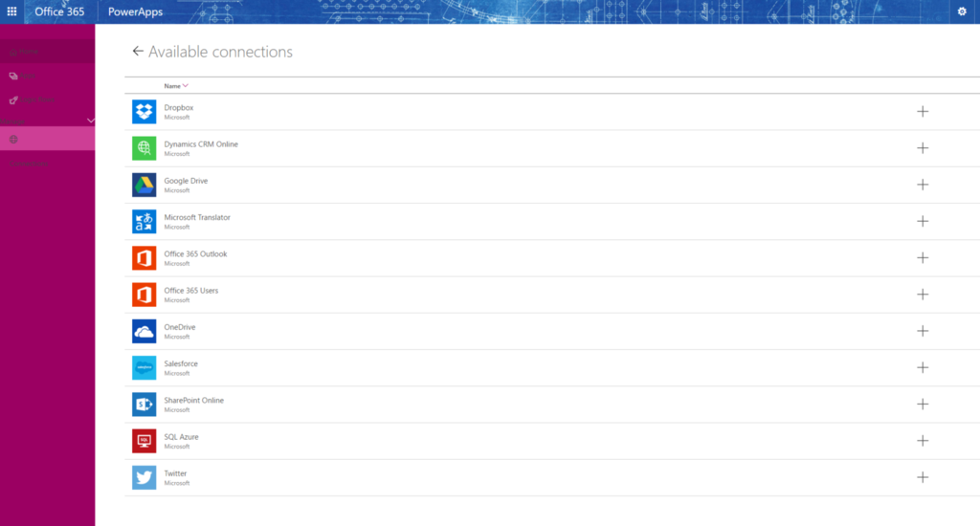Image resolution: width=980 pixels, height=526 pixels.
Task: Click the Dynamics CRM Online globe icon
Action: (x=144, y=148)
